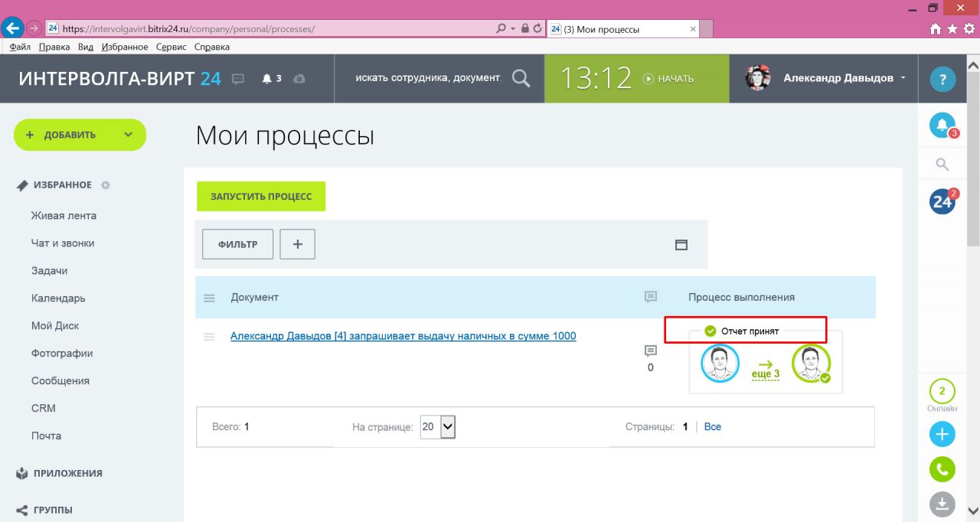
Task: Open Сообщения in sidebar
Action: (60, 381)
